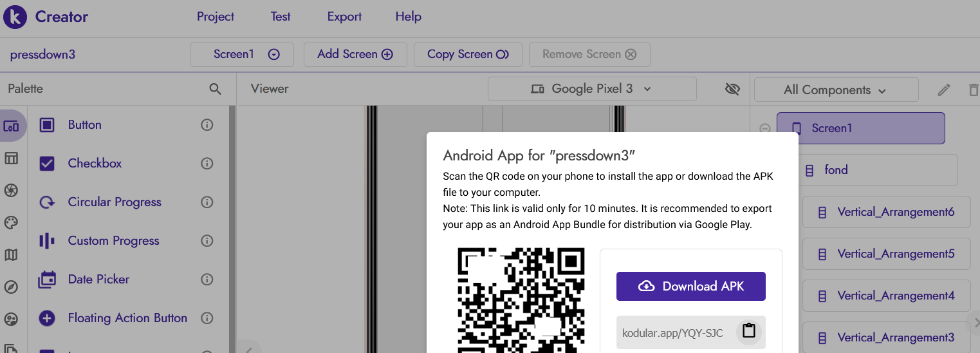The image size is (980, 353).
Task: Open the Google Pixel 3 device dropdown
Action: point(592,89)
